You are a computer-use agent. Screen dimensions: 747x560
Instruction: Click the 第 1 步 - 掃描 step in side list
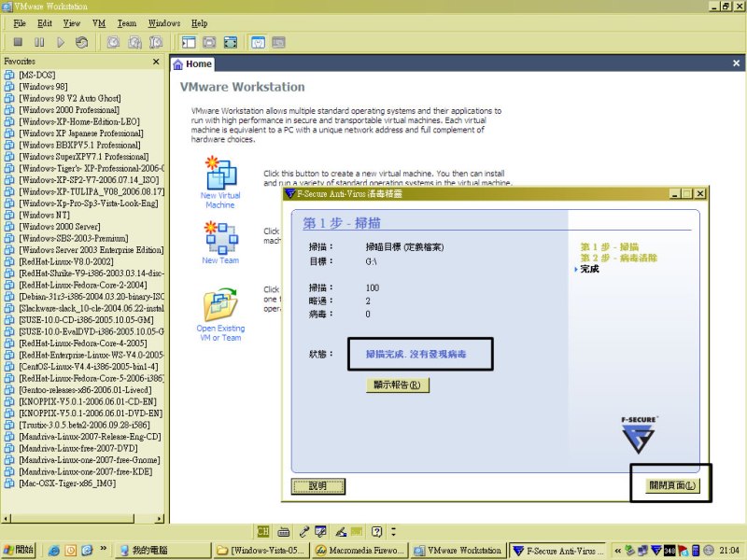[x=610, y=247]
